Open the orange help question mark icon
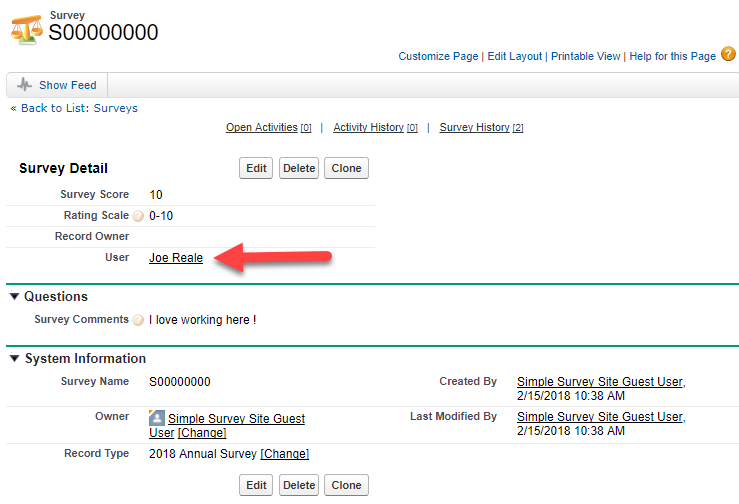The height and width of the screenshot is (504, 739). 728,54
